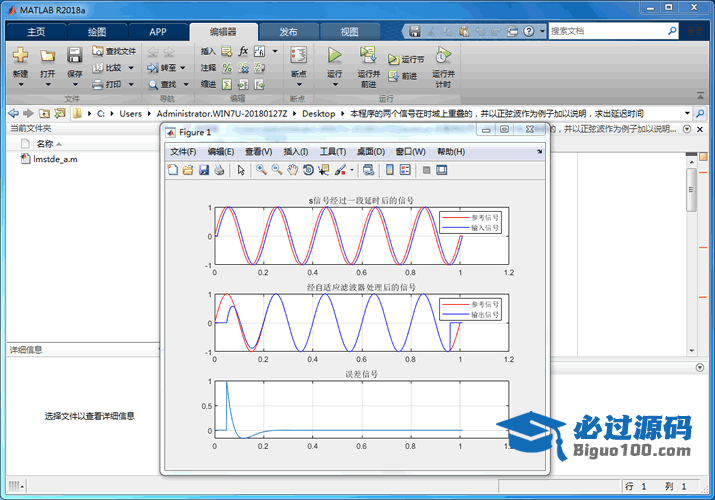Click Zoom Out tool in Figure 1 toolbar
Screen dimensions: 715x500
coord(277,170)
